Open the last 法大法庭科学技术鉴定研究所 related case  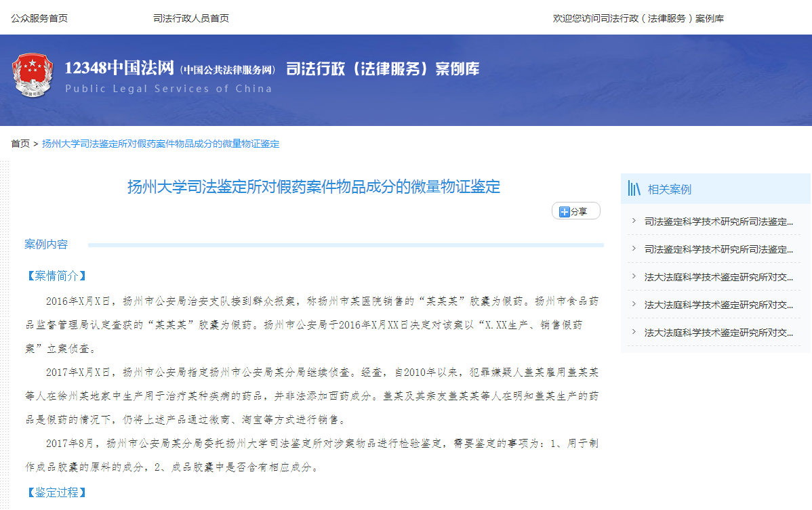click(718, 333)
